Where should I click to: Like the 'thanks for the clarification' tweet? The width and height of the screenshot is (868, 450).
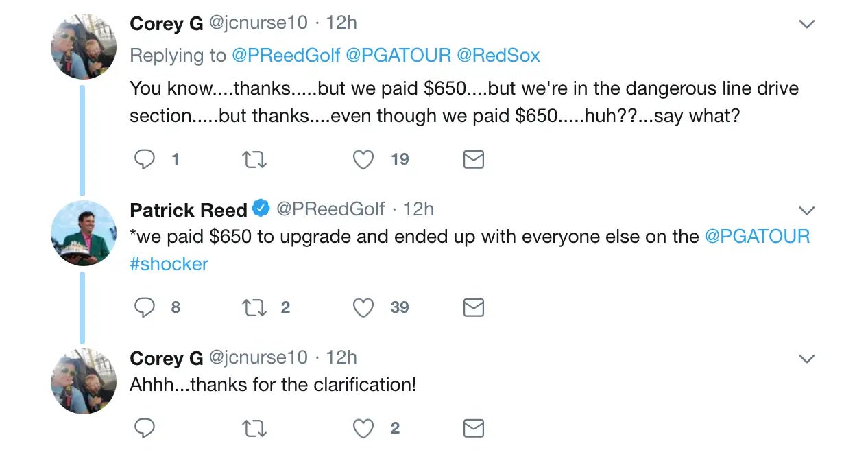coord(363,428)
